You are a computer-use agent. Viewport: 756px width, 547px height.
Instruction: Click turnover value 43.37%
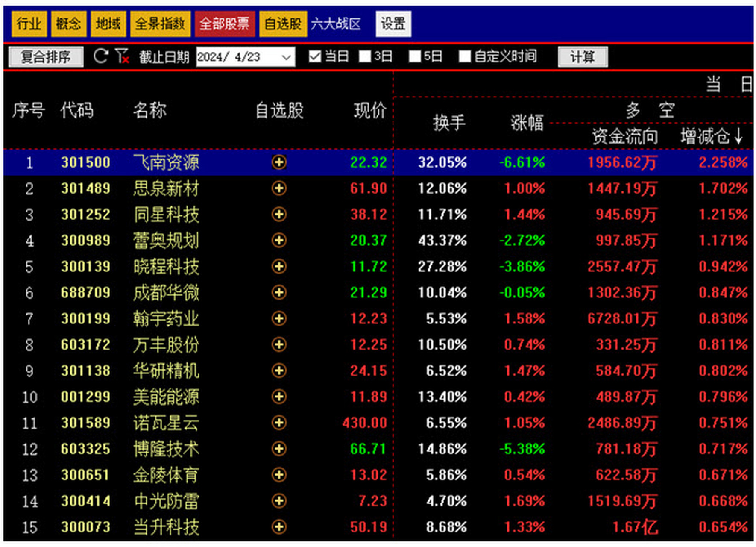(x=442, y=241)
